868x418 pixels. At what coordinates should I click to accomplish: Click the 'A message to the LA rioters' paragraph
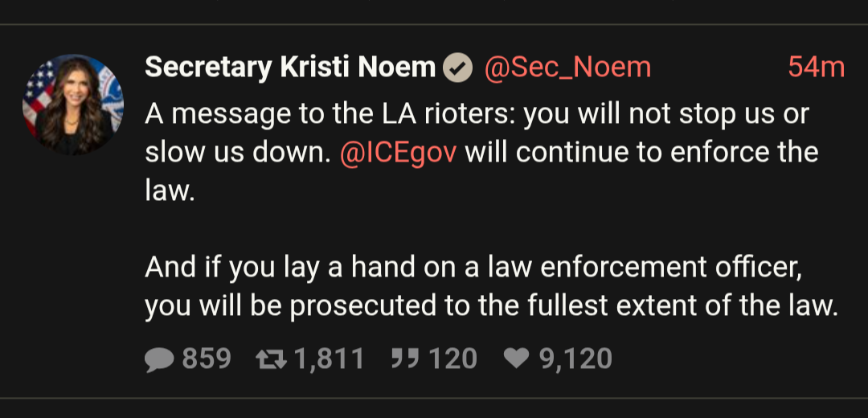[x=481, y=152]
